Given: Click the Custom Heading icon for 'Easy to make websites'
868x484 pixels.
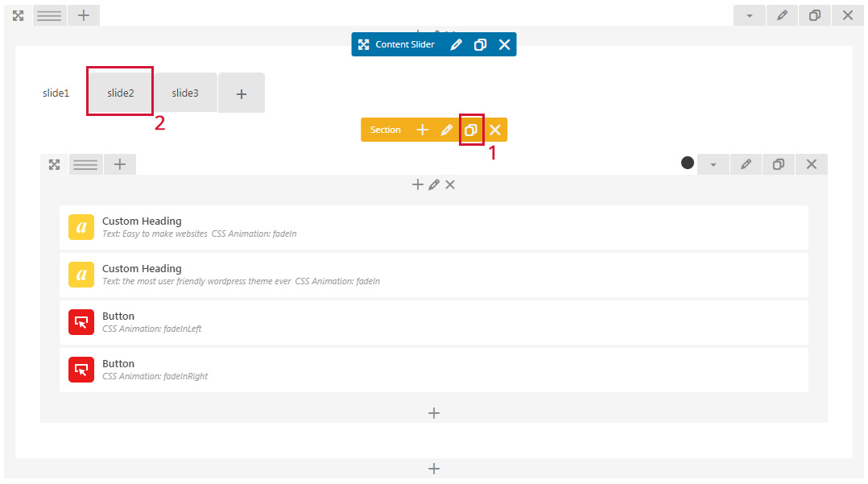Looking at the screenshot, I should pyautogui.click(x=81, y=228).
